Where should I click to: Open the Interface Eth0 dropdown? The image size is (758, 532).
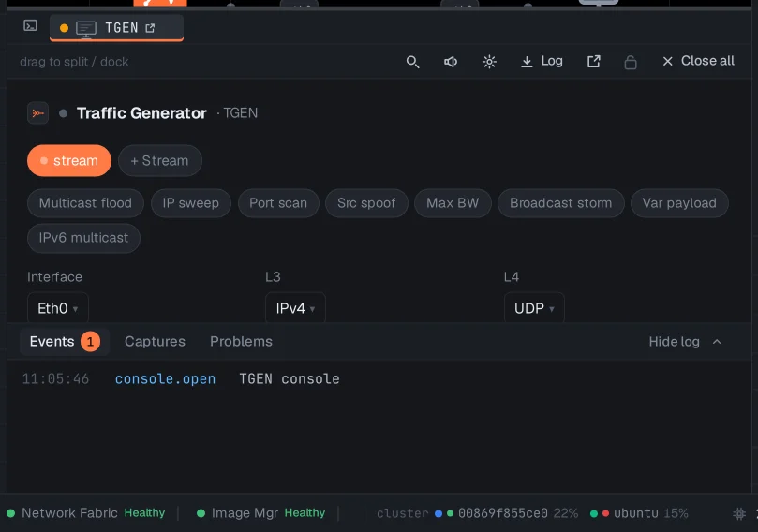58,308
